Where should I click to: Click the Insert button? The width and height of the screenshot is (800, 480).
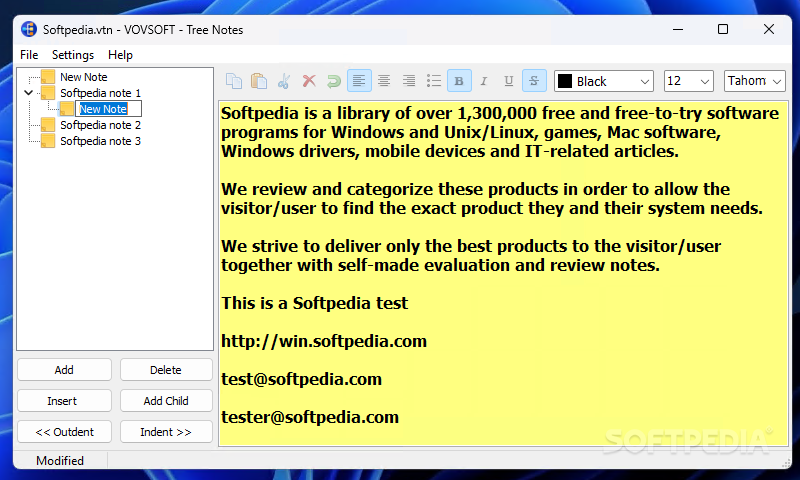click(x=64, y=401)
